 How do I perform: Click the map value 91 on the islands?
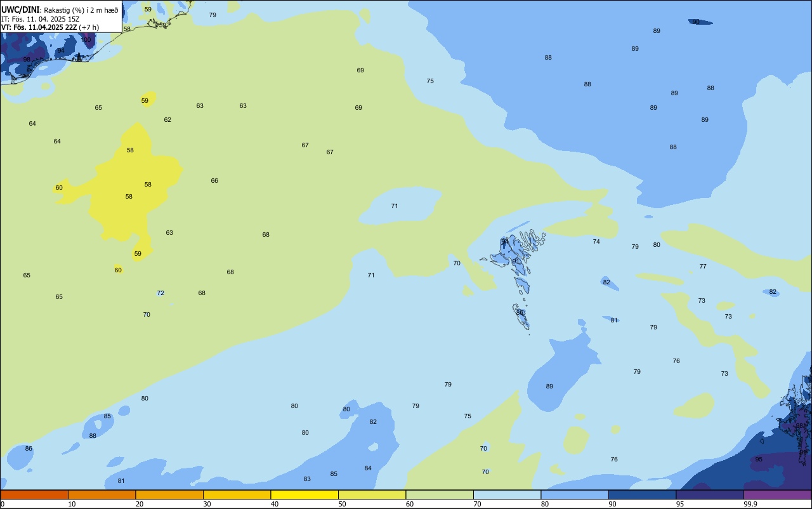tap(516, 261)
